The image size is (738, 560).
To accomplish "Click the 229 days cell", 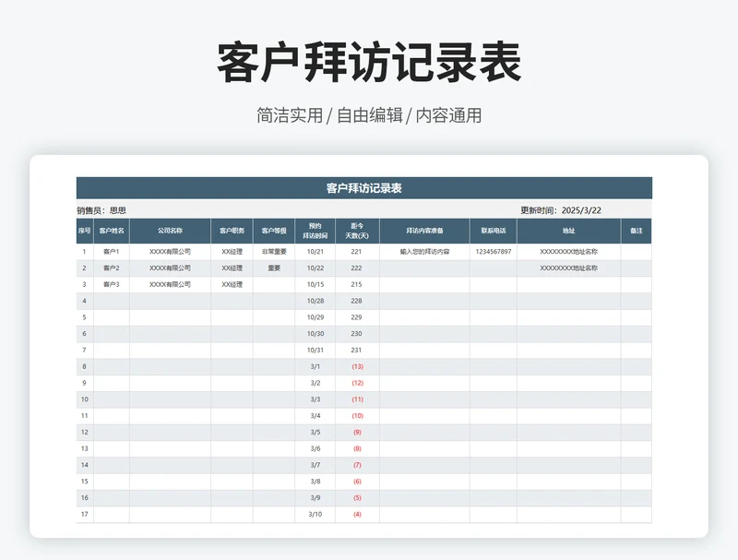I will [x=356, y=317].
